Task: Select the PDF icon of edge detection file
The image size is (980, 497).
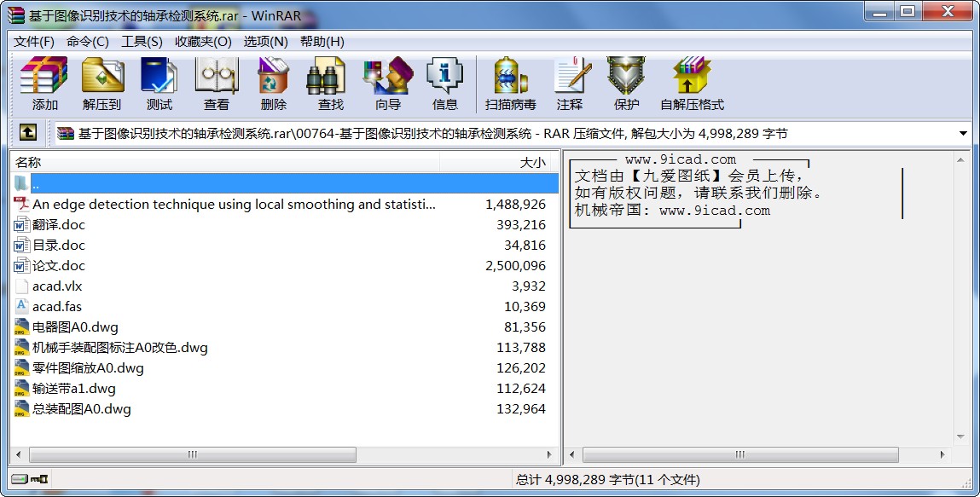Action: point(21,204)
